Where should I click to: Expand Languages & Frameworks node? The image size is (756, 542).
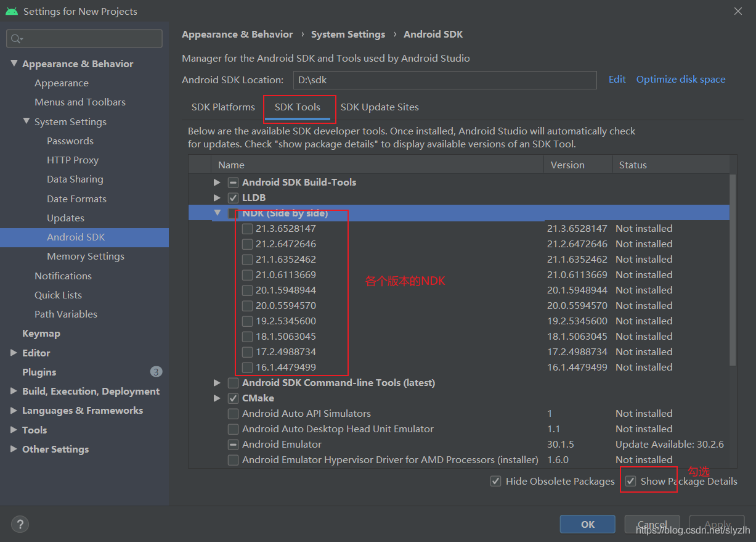(14, 411)
